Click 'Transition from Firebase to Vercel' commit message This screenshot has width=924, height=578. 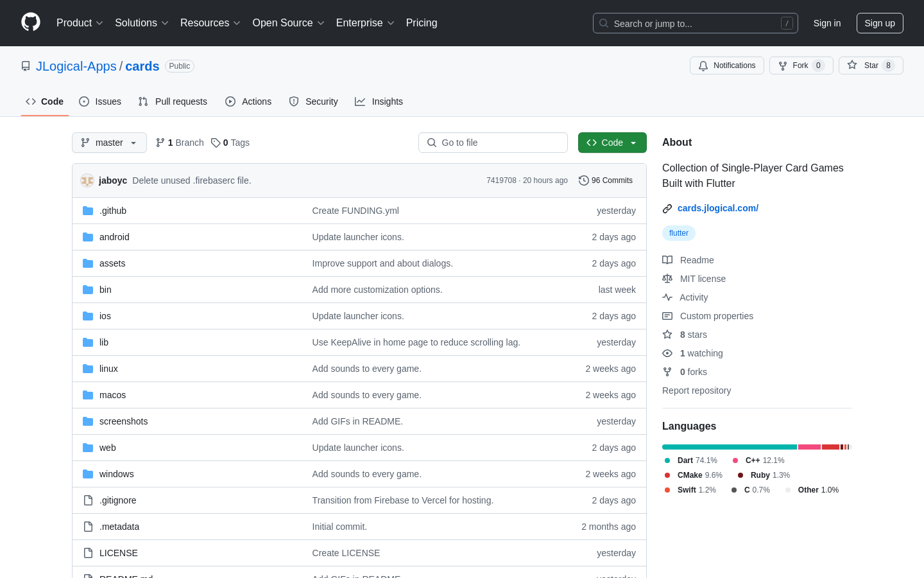click(403, 500)
